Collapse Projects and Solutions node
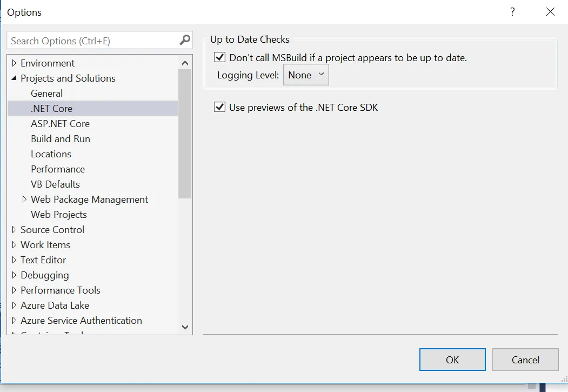Viewport: 568px width, 392px height. (x=14, y=78)
